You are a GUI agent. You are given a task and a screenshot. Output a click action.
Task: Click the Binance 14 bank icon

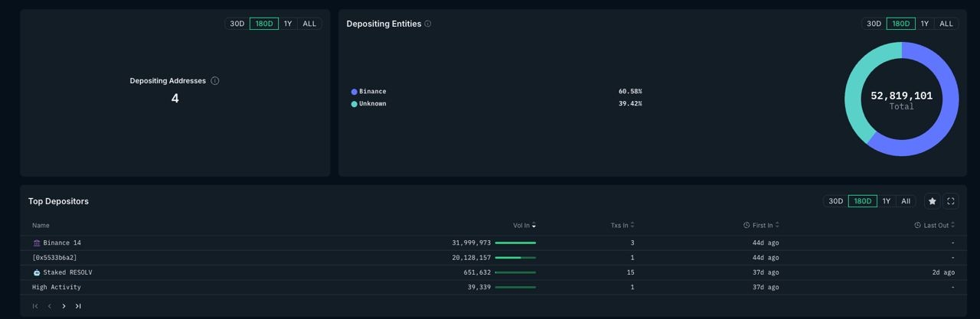pyautogui.click(x=37, y=243)
